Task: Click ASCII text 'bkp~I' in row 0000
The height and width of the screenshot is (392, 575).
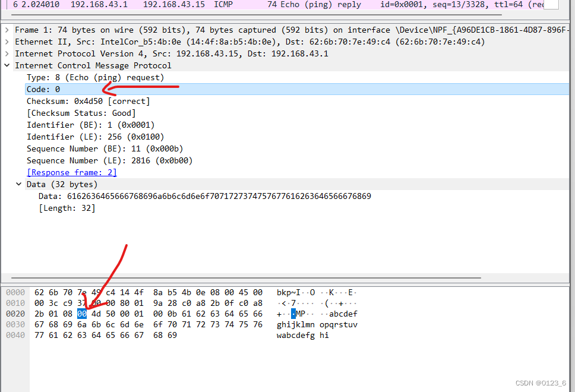Action: 289,293
